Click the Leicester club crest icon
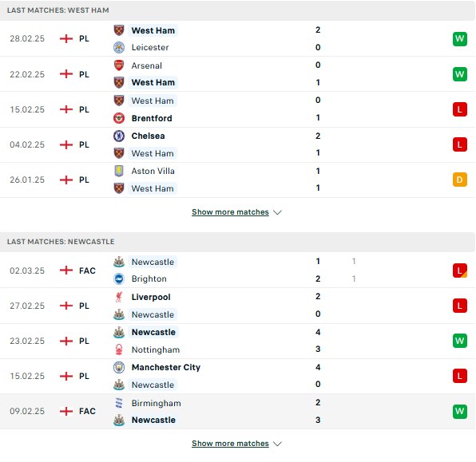Screen dimensions: 476x462 (119, 48)
